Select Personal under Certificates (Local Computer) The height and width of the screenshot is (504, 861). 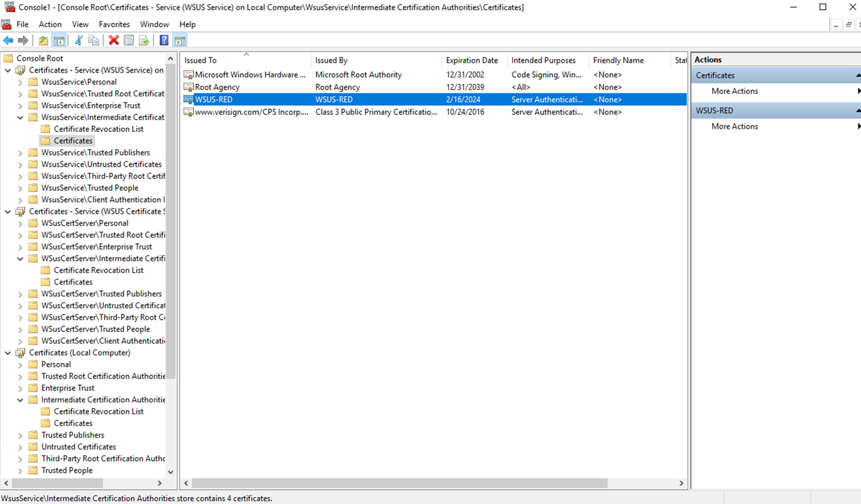tap(56, 364)
